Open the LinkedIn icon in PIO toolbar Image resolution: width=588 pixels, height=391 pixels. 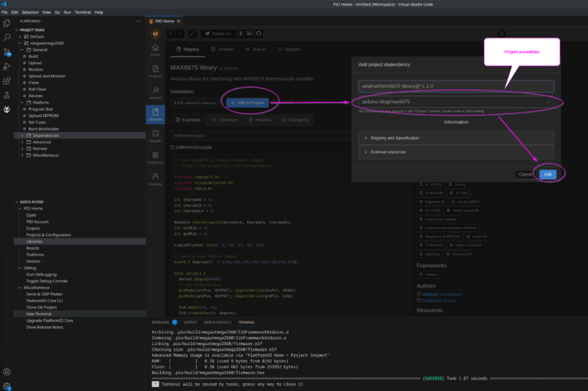pyautogui.click(x=250, y=34)
